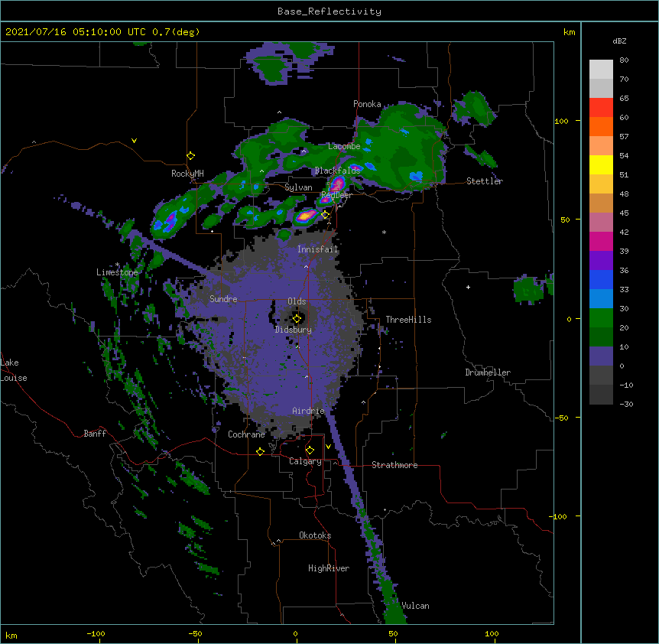Click the Ponoka city label

click(x=367, y=104)
